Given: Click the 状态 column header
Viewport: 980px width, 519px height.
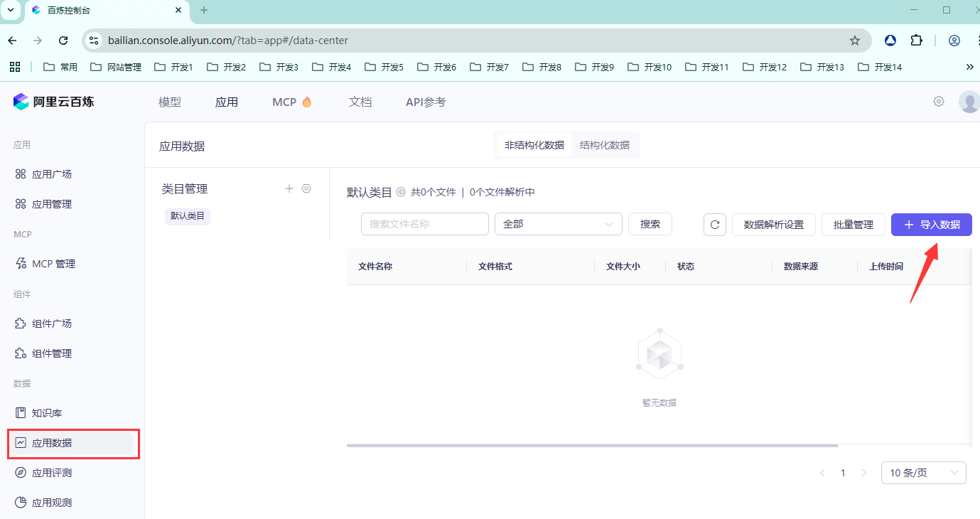Looking at the screenshot, I should [686, 267].
